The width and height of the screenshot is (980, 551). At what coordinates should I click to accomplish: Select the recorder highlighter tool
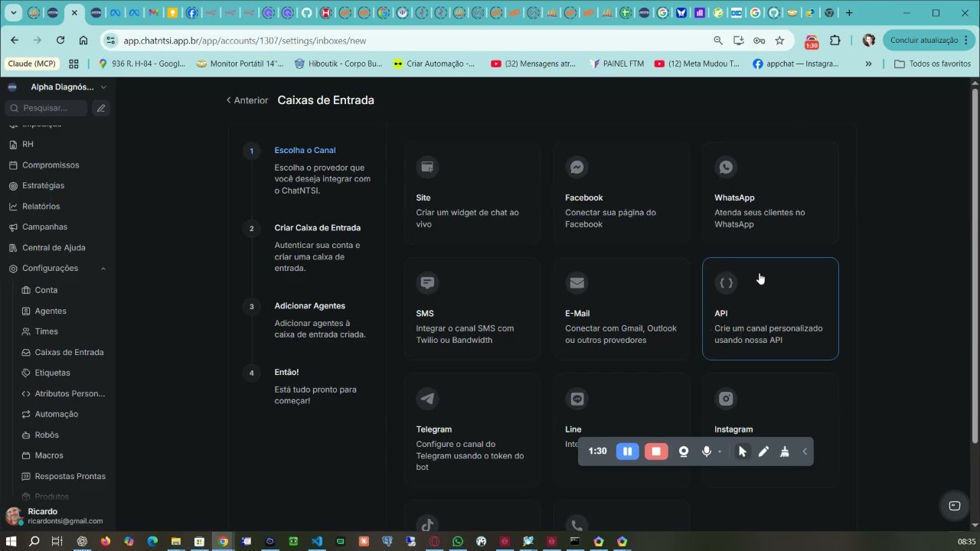click(784, 452)
